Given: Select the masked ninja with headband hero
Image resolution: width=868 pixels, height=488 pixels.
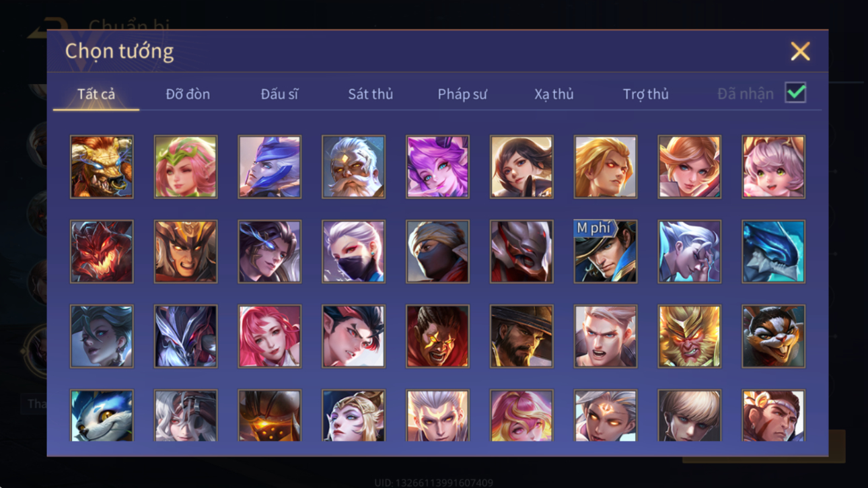Looking at the screenshot, I should (x=437, y=251).
